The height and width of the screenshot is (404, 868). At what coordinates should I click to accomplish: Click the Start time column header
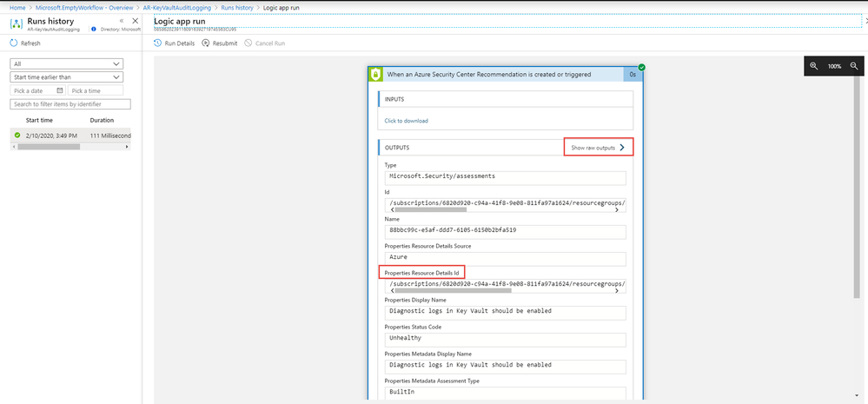pyautogui.click(x=39, y=120)
